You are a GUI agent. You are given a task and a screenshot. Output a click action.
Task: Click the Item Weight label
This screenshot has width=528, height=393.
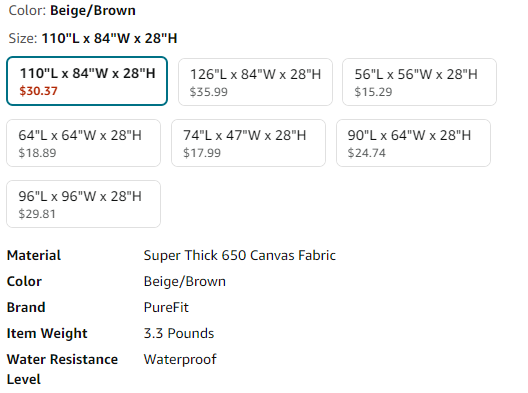[x=47, y=334]
